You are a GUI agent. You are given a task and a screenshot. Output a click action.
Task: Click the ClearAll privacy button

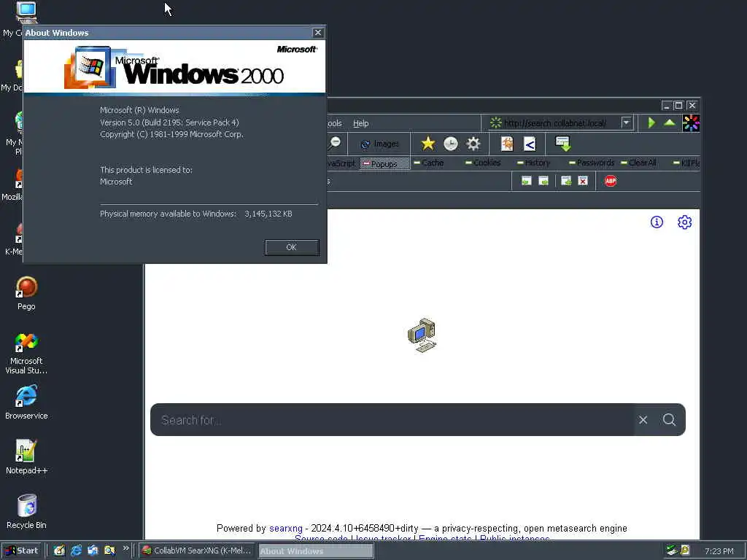(639, 163)
